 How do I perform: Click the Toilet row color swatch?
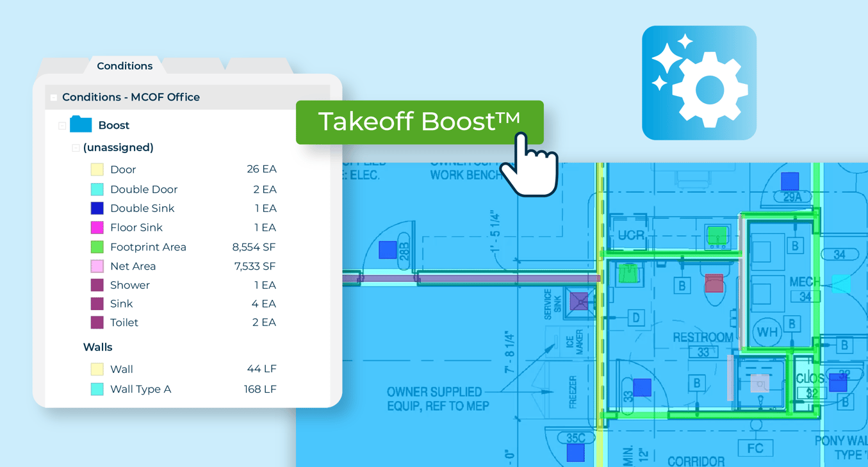[x=97, y=322]
